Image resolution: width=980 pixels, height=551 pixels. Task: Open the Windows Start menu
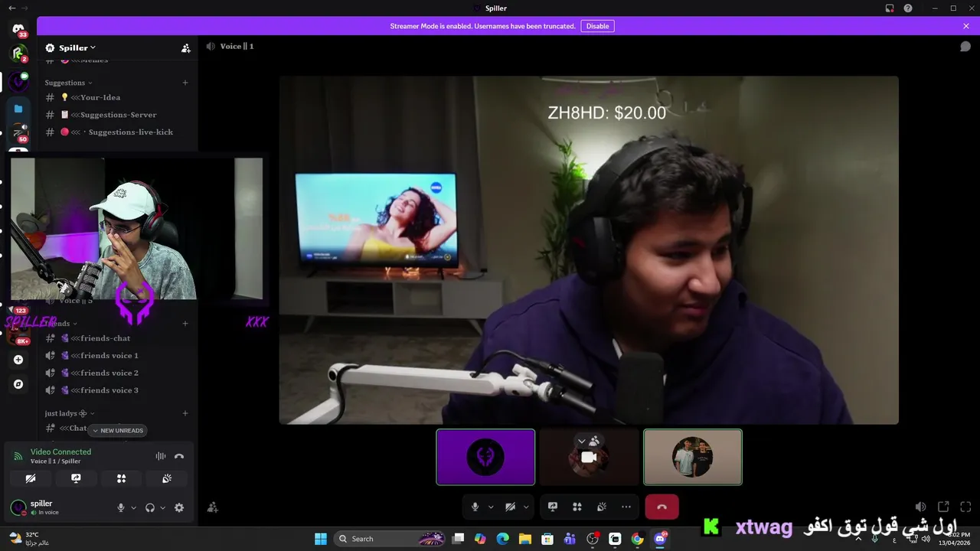tap(321, 539)
